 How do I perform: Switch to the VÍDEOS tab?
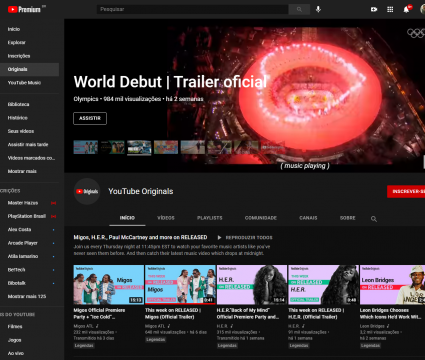click(x=166, y=218)
